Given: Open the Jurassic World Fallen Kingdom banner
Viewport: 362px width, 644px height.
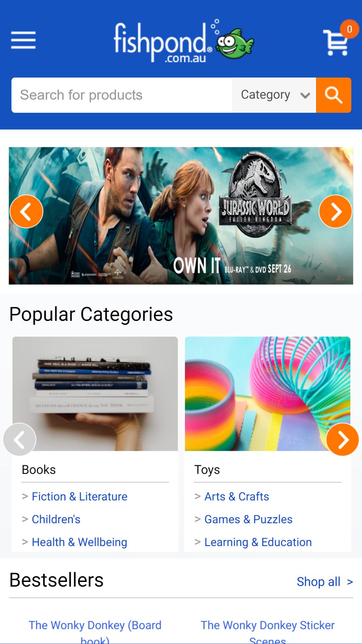Looking at the screenshot, I should (181, 216).
